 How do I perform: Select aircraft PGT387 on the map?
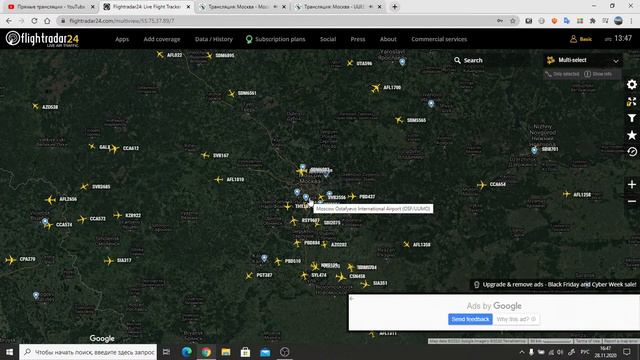[249, 276]
